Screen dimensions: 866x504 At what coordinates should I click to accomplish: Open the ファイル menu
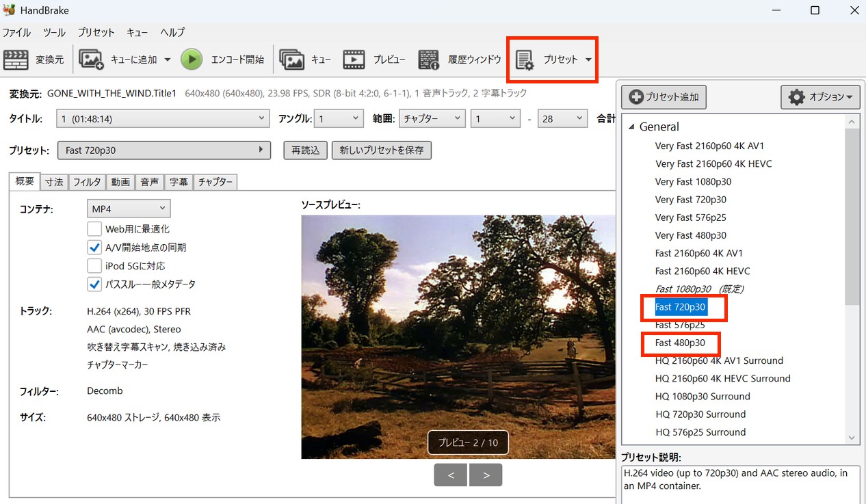(x=16, y=32)
